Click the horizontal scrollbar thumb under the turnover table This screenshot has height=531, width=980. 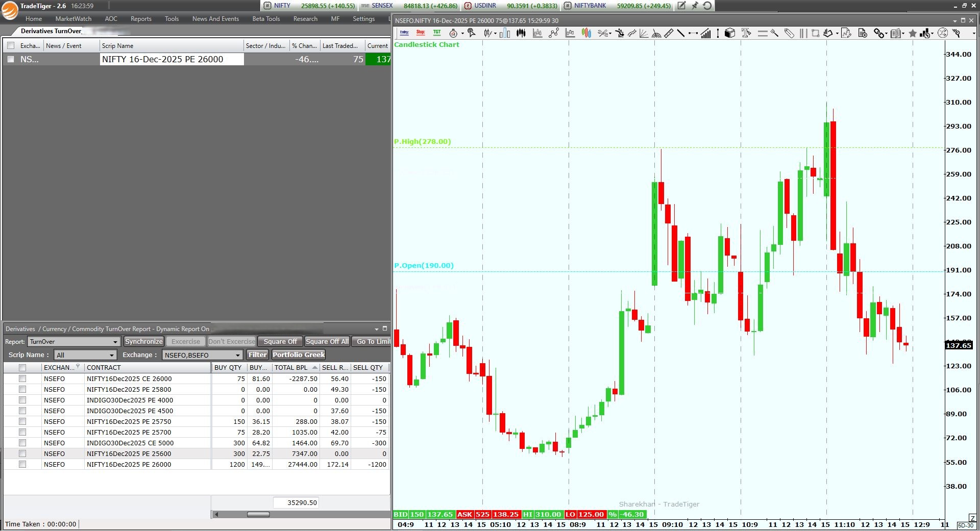258,514
